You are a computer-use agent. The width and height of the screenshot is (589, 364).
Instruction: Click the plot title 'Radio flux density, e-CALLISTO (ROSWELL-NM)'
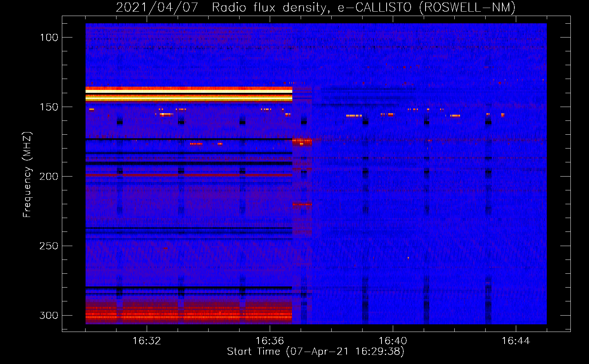tap(364, 7)
